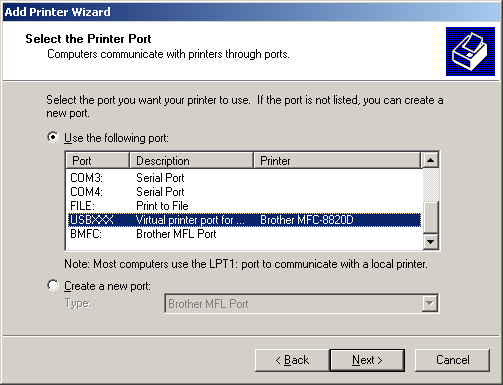Open the port Type dropdown
This screenshot has height=385, width=503.
[x=430, y=303]
